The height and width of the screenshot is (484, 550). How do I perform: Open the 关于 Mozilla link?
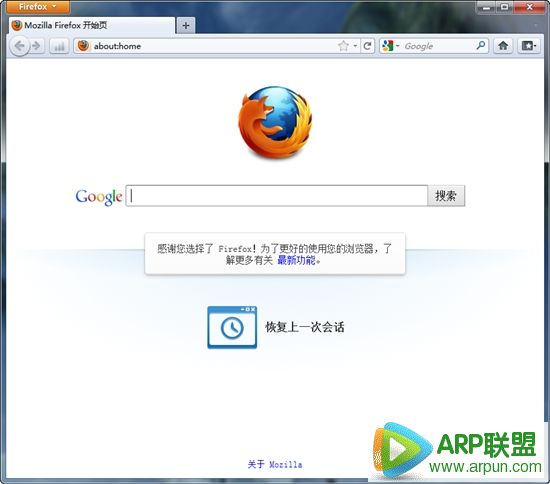pyautogui.click(x=275, y=464)
